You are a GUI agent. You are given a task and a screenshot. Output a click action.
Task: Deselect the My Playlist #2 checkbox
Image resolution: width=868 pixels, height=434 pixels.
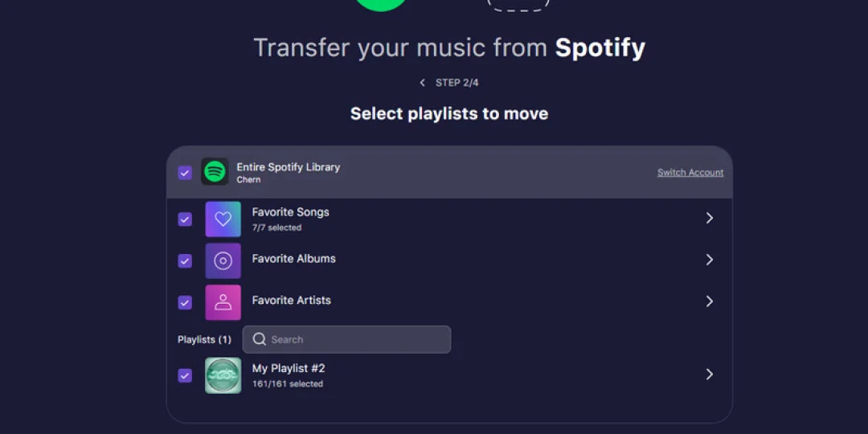coord(185,375)
